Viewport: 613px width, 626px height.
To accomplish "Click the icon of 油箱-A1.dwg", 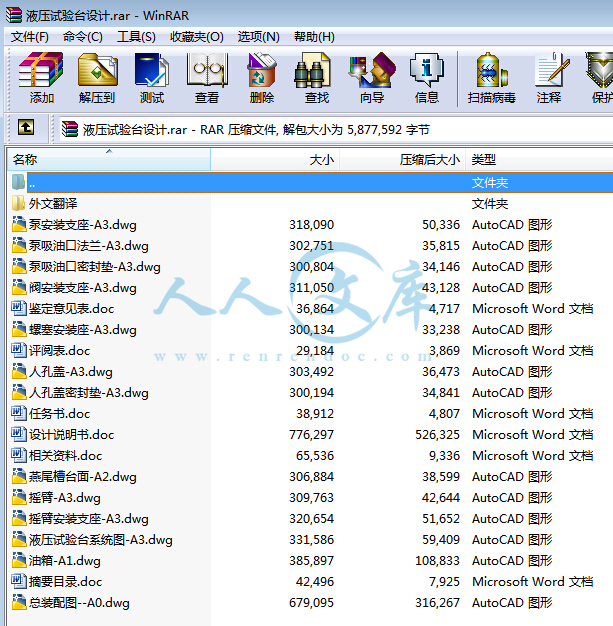I will 19,560.
